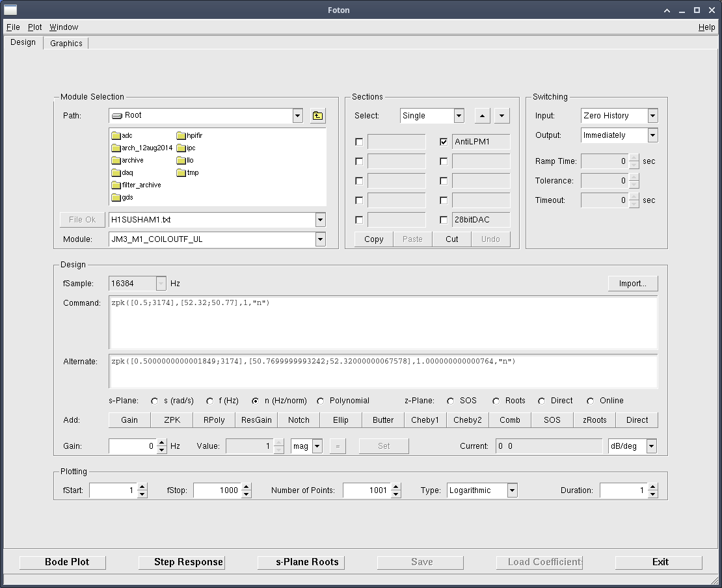Click the Bode Plot button

point(67,562)
